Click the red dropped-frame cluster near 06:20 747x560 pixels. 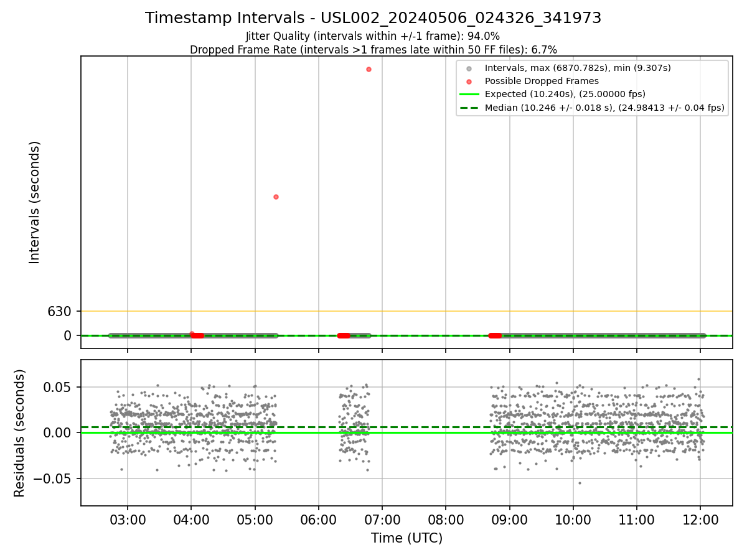click(x=344, y=335)
